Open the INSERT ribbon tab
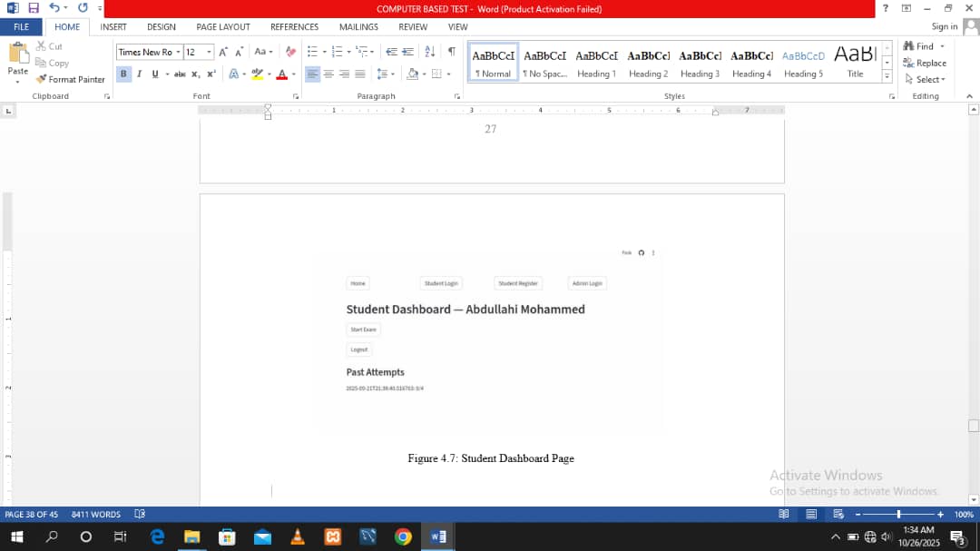The width and height of the screenshot is (980, 551). (x=113, y=27)
